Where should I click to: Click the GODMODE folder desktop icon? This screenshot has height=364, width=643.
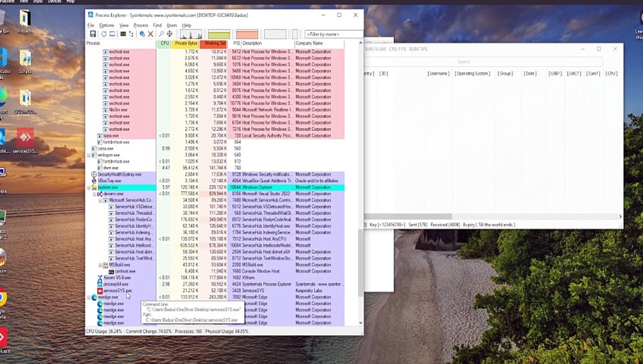pyautogui.click(x=25, y=102)
